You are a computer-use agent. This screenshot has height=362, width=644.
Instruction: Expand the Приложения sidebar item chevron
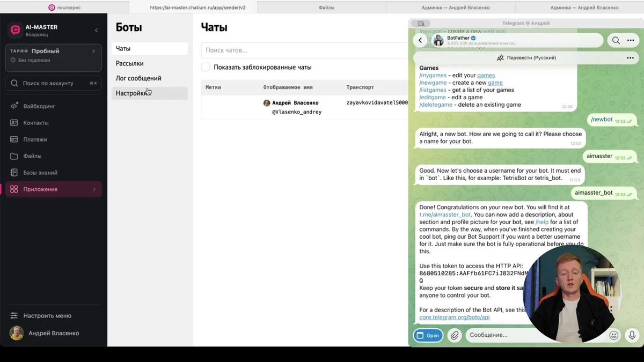(x=94, y=189)
